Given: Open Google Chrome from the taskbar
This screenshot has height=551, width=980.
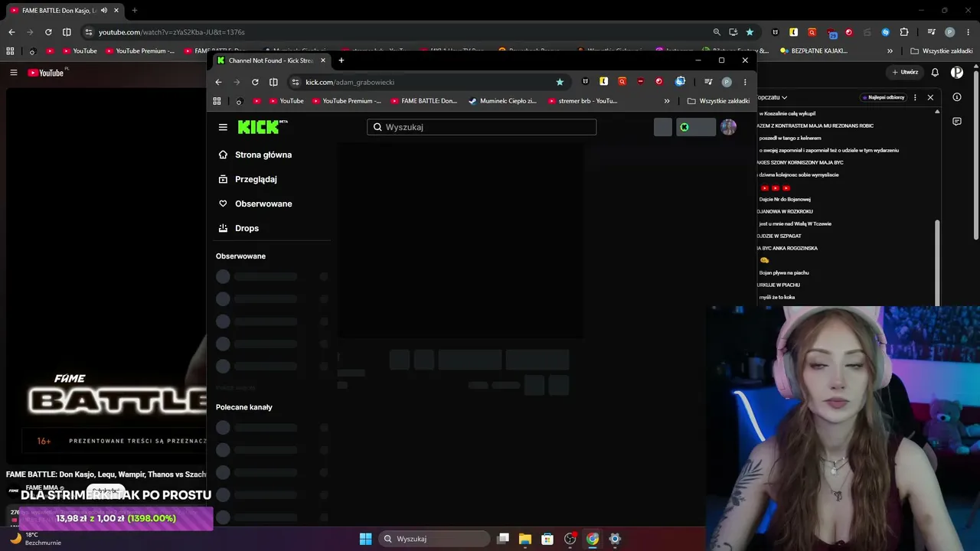Looking at the screenshot, I should tap(592, 539).
